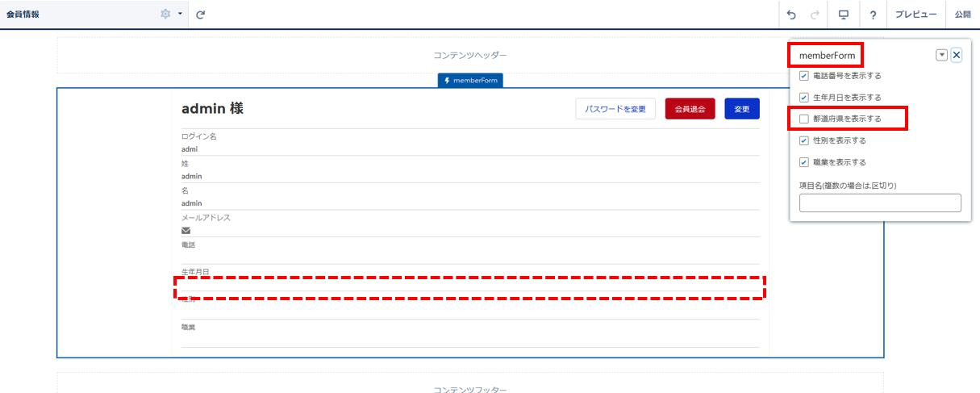Toggle the 生年月日を表示する checkbox
This screenshot has height=393, width=980.
pos(803,98)
